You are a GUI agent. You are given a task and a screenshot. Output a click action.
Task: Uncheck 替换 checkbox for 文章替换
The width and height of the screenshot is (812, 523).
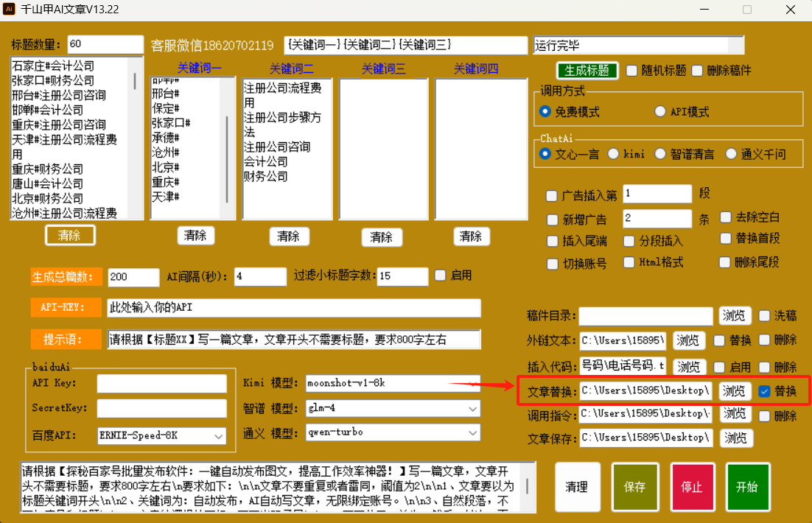tap(765, 391)
